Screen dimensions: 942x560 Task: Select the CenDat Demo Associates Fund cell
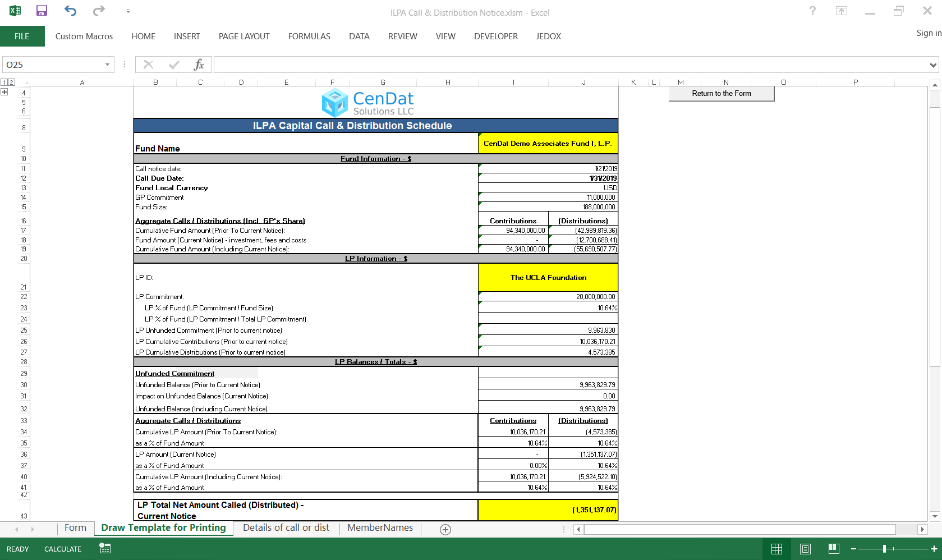click(x=548, y=143)
